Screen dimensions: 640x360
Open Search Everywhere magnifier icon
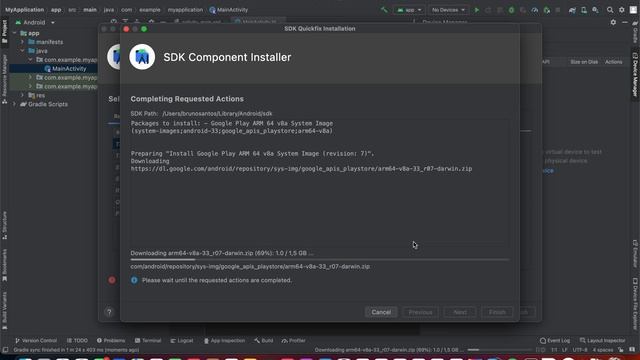610,10
